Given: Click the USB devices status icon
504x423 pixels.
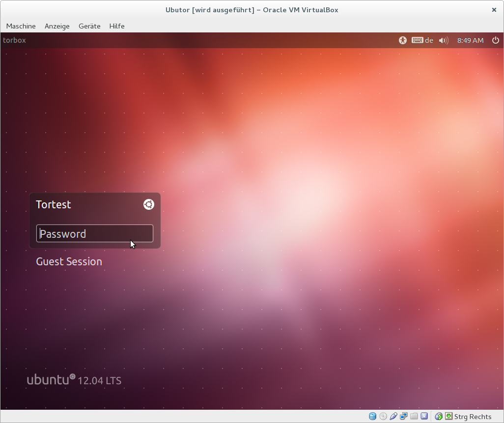Looking at the screenshot, I should pos(393,416).
